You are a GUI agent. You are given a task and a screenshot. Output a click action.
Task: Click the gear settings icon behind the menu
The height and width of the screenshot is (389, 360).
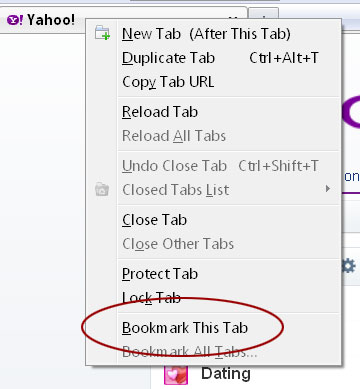[x=349, y=266]
